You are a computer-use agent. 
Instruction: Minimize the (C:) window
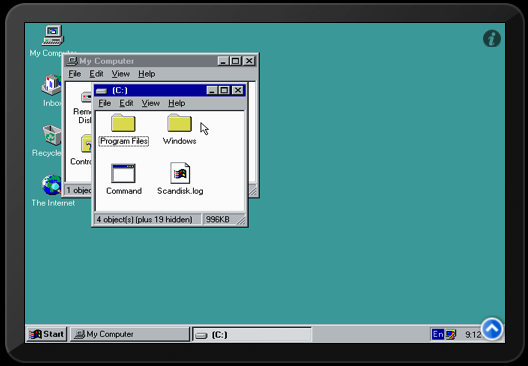[x=211, y=90]
